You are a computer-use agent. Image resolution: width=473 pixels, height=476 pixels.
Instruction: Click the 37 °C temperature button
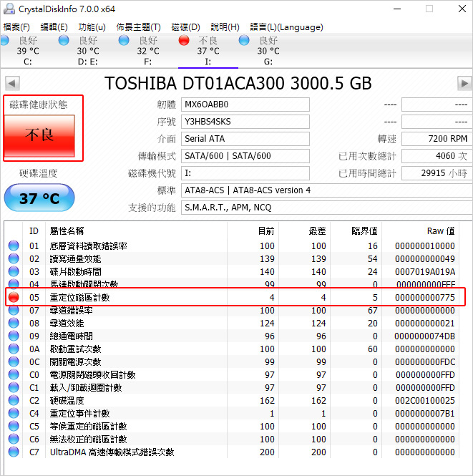click(39, 198)
